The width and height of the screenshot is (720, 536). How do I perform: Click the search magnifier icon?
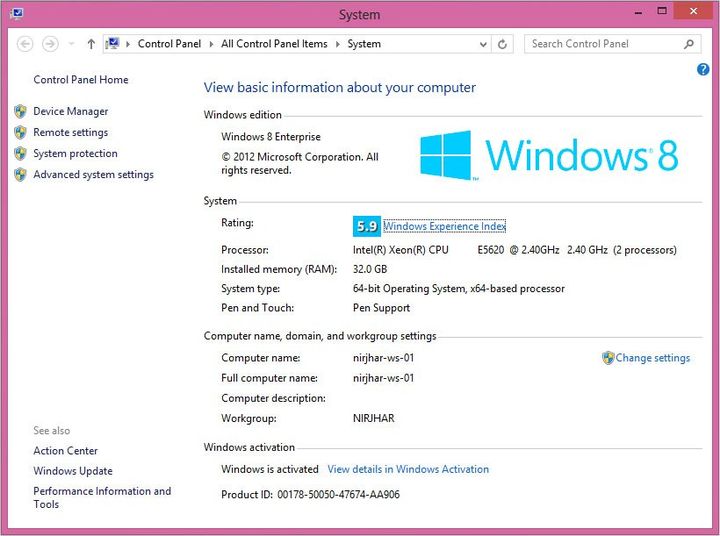(689, 44)
